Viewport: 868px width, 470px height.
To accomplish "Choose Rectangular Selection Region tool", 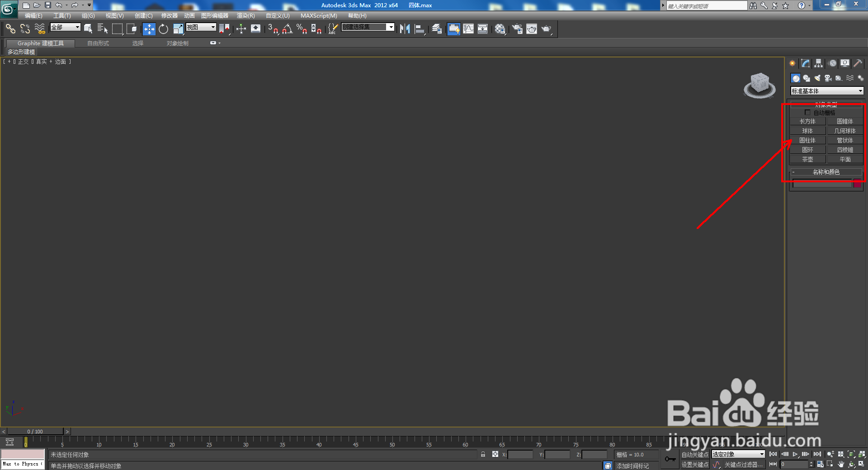I will [117, 29].
